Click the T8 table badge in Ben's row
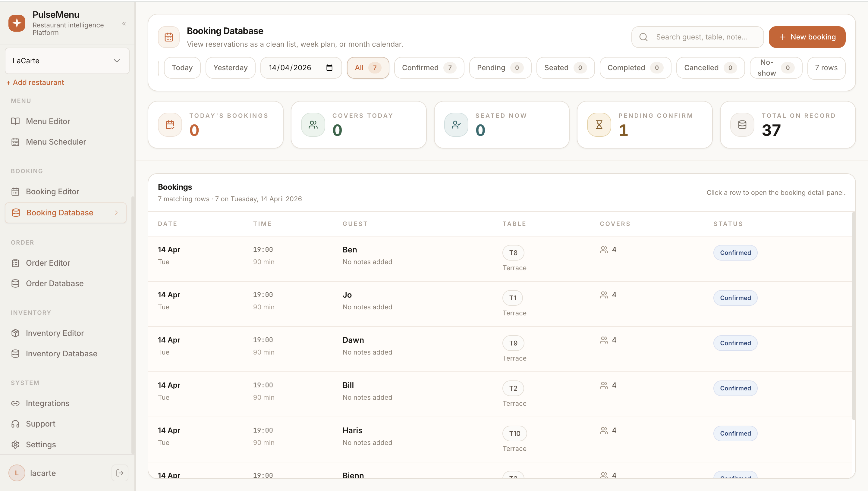Image resolution: width=868 pixels, height=491 pixels. click(x=513, y=253)
